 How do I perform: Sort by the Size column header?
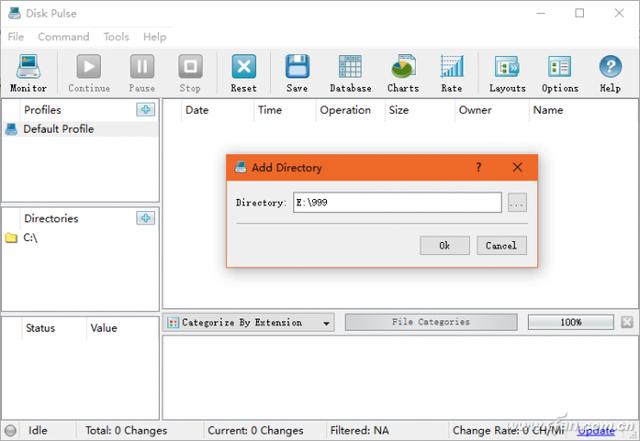[398, 110]
